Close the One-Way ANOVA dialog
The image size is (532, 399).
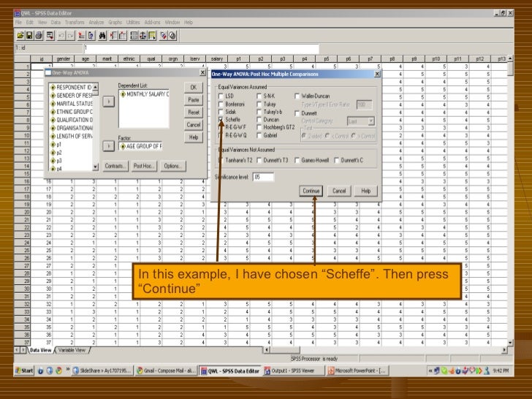click(x=202, y=72)
